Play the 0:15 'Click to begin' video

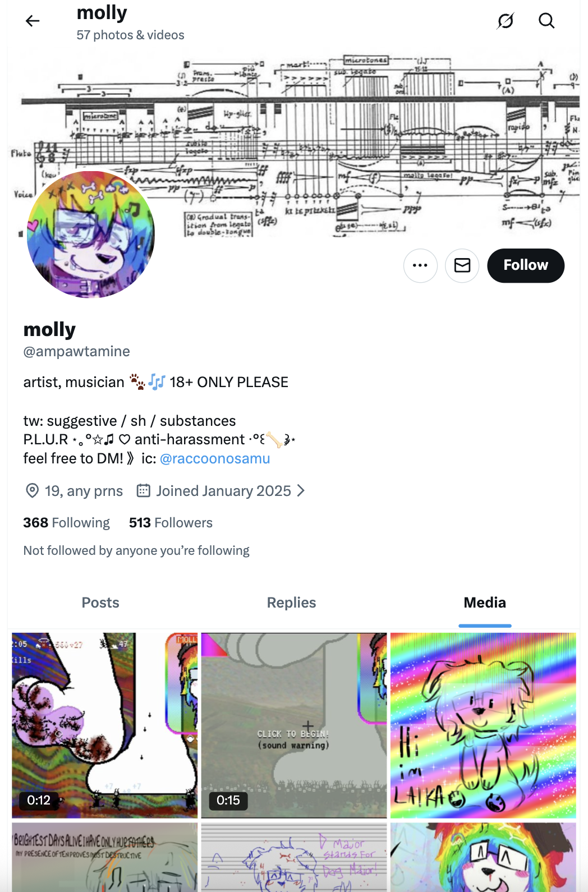pyautogui.click(x=294, y=725)
